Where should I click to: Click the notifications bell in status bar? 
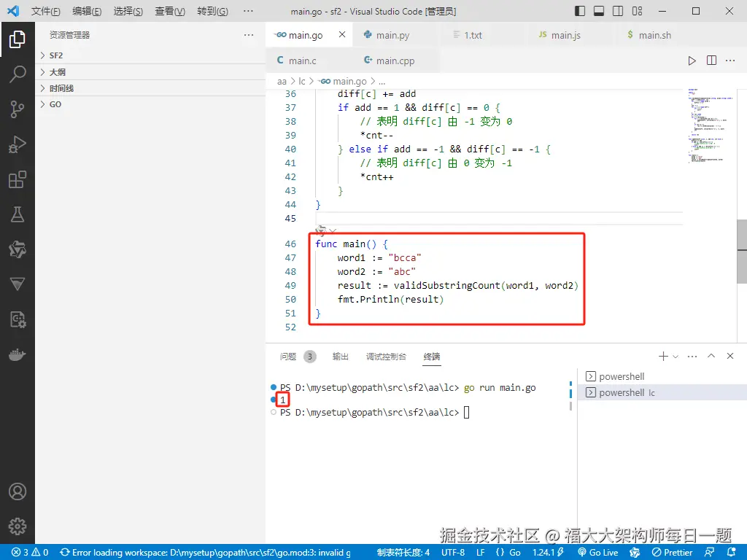pos(732,553)
